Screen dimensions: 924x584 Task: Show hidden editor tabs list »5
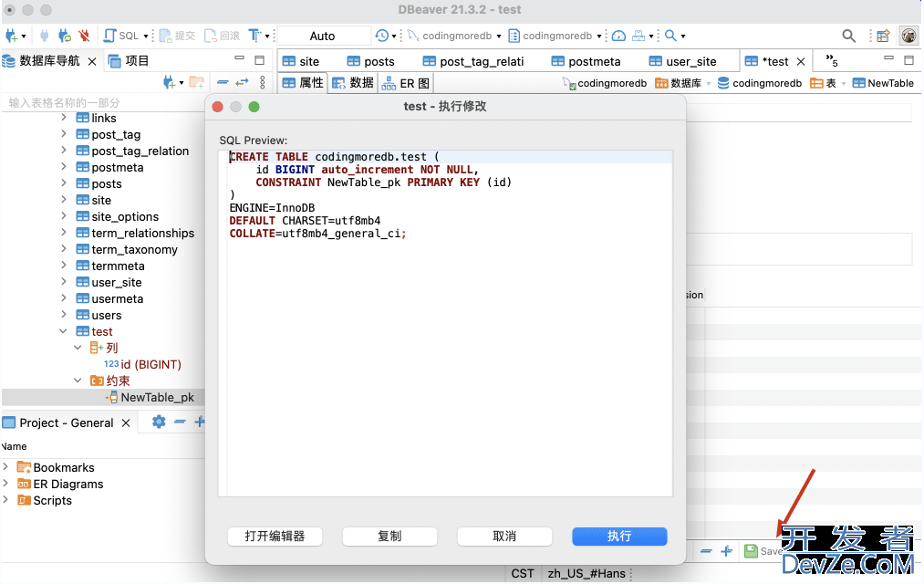click(832, 61)
